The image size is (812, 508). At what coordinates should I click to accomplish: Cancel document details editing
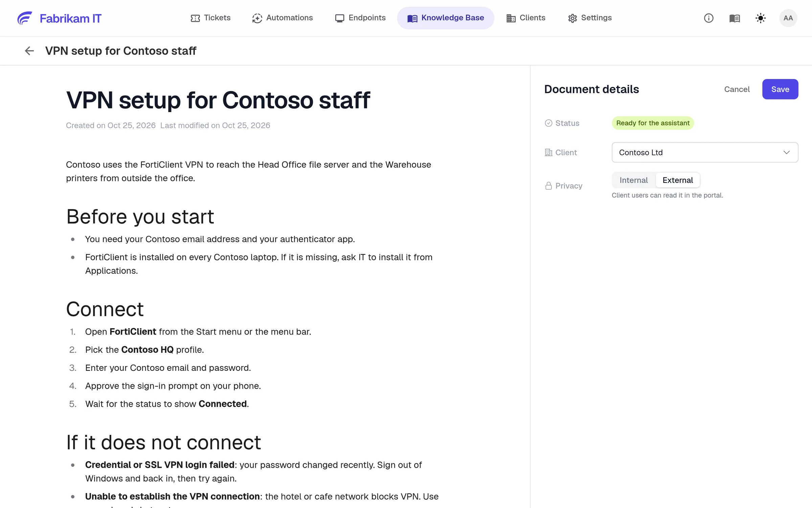coord(737,89)
